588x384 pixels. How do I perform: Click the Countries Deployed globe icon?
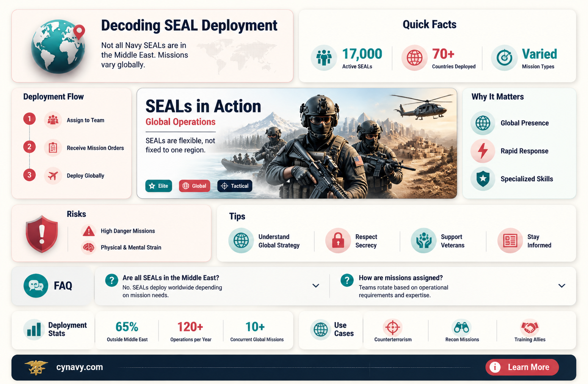[414, 58]
